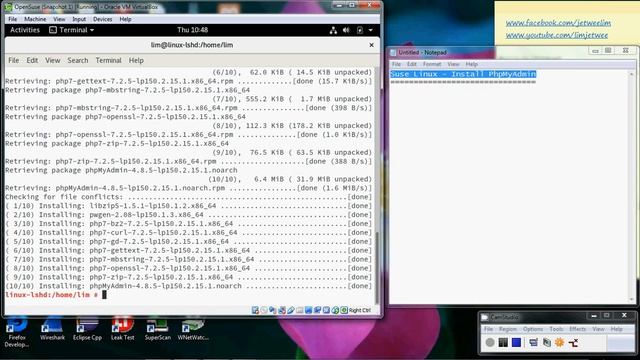Click GNOME power status icon
Viewport: 640px width, 360px height.
tap(360, 30)
